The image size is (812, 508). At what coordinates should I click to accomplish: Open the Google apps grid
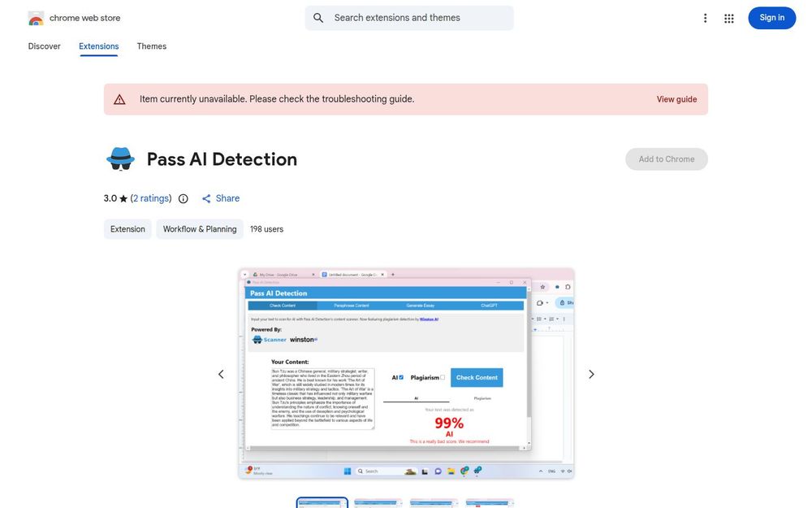pyautogui.click(x=728, y=18)
